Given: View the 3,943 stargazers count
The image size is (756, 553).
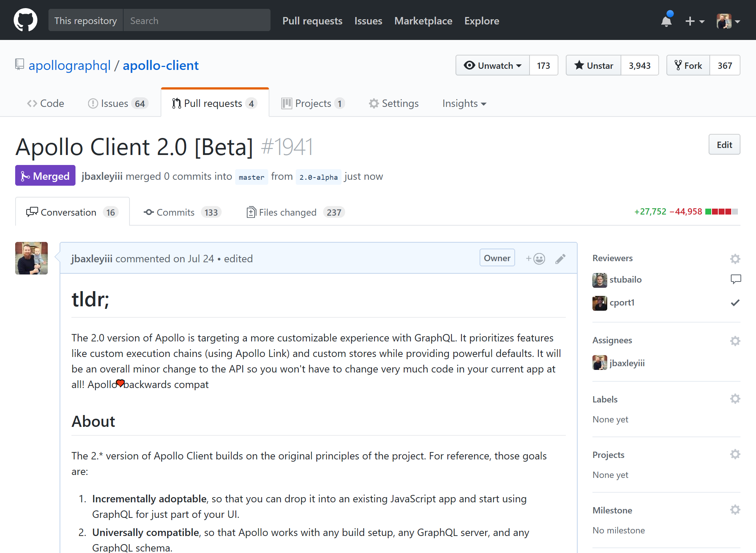Looking at the screenshot, I should point(639,65).
